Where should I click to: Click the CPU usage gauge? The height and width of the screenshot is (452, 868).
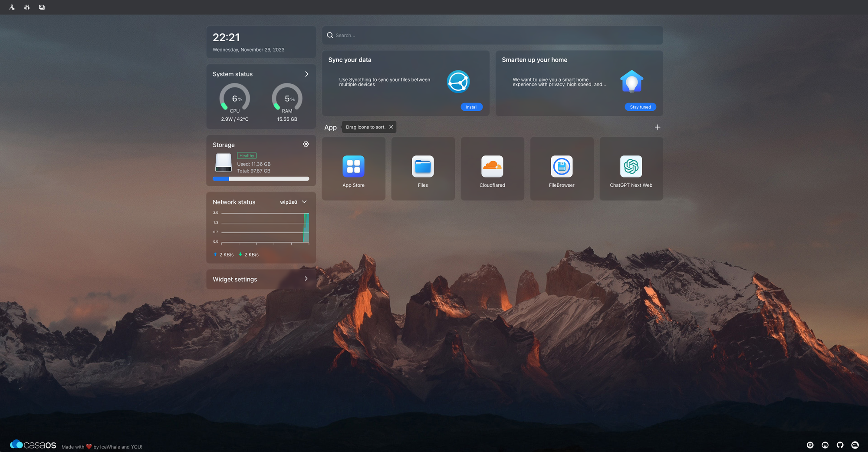235,98
